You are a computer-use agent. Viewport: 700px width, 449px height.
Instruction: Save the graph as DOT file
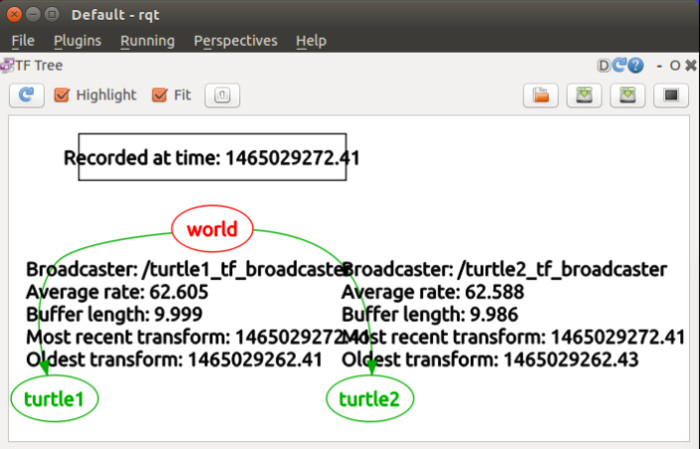click(x=584, y=95)
